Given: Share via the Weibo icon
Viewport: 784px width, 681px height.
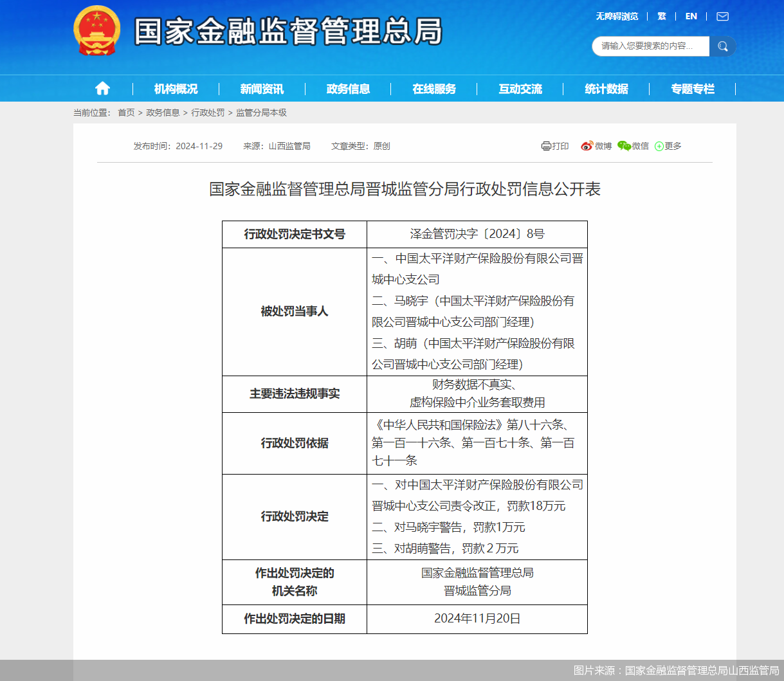Looking at the screenshot, I should click(x=587, y=146).
